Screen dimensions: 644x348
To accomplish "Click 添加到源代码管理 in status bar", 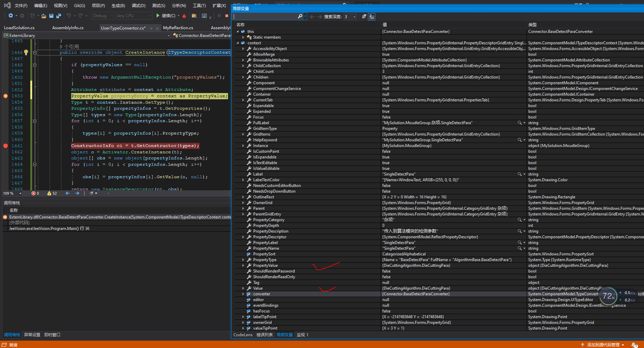I will coord(603,345).
